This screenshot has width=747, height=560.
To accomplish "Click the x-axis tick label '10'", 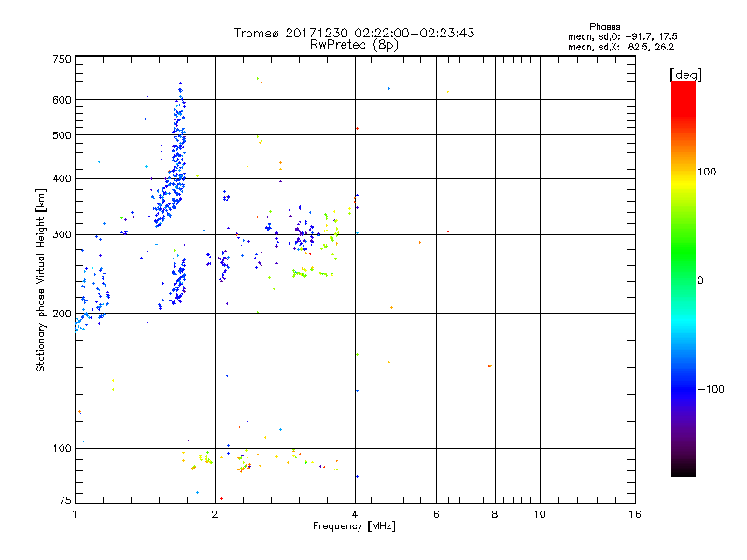I will point(540,514).
